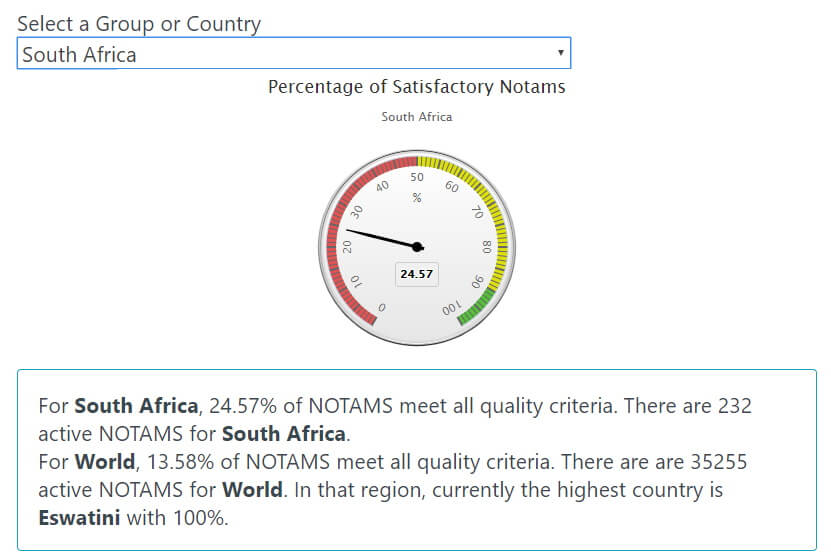
Task: Click the 50 mark on the gauge
Action: [417, 178]
